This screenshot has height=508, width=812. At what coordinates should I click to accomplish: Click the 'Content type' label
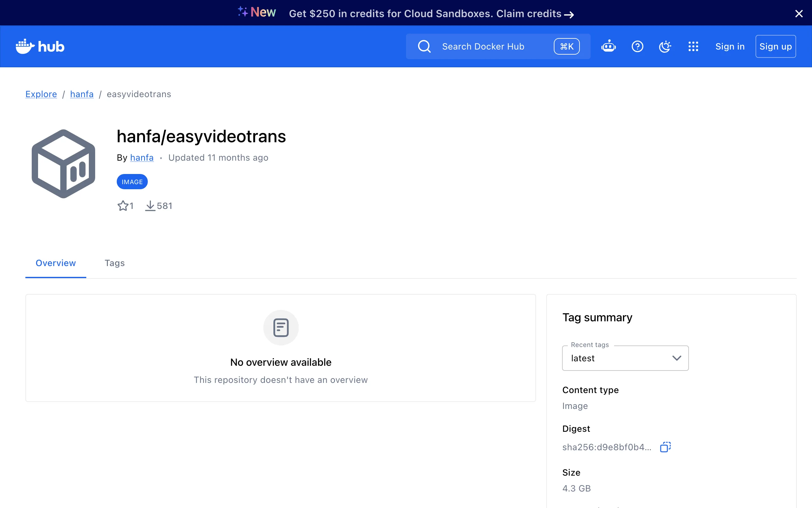click(x=591, y=390)
